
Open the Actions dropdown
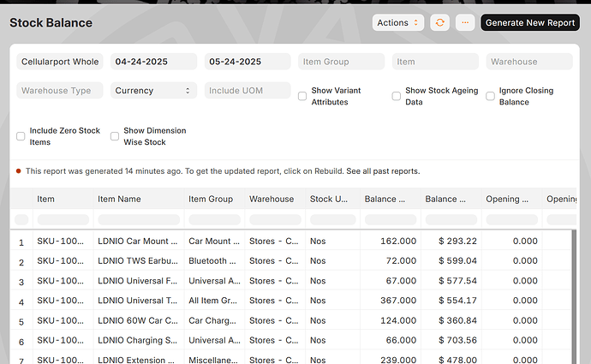click(398, 22)
